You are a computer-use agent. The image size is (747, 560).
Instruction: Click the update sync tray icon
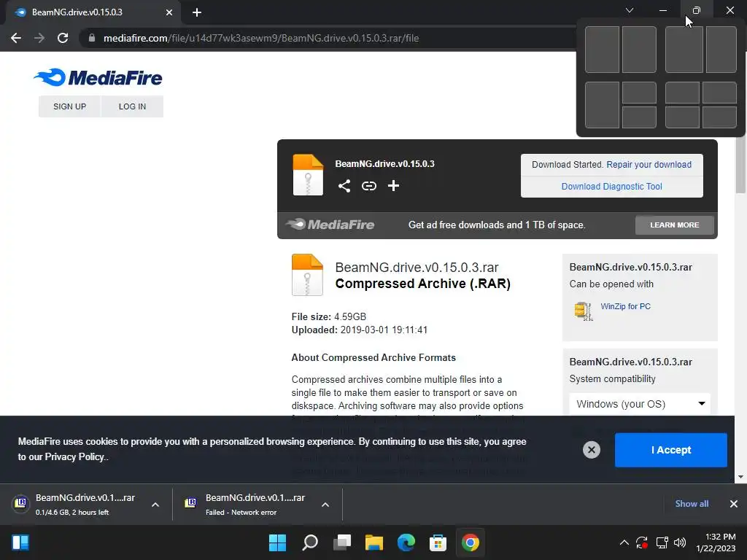pos(642,542)
